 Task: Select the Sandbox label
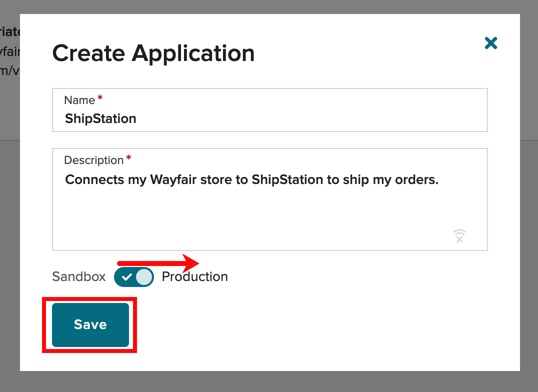coord(79,277)
